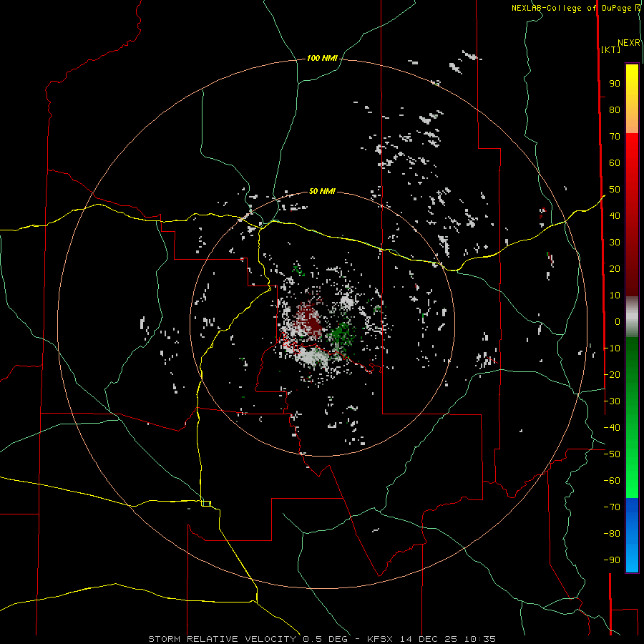
Task: Select the -70 value on the velocity scale
Action: pyautogui.click(x=612, y=507)
